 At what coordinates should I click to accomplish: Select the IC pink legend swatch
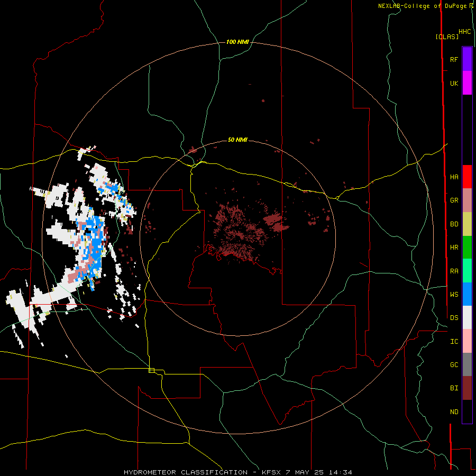[x=467, y=341]
